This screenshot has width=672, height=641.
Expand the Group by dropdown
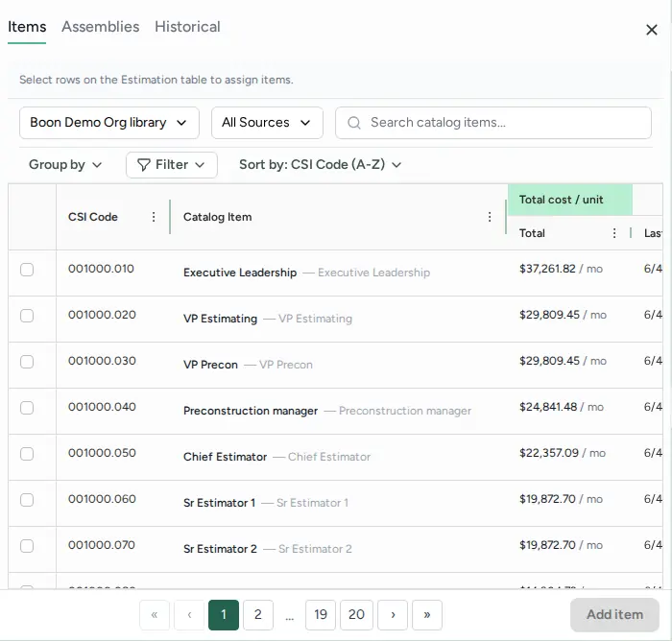(x=65, y=164)
